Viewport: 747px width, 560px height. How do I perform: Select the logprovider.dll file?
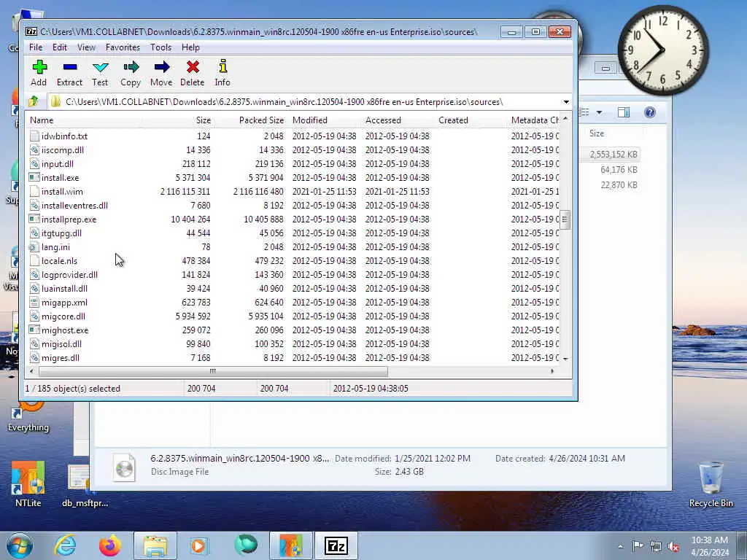(69, 274)
